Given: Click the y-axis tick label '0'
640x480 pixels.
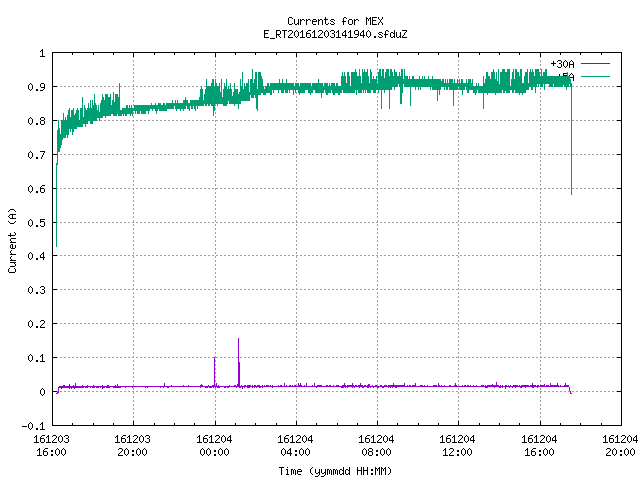Looking at the screenshot, I should (42, 392).
